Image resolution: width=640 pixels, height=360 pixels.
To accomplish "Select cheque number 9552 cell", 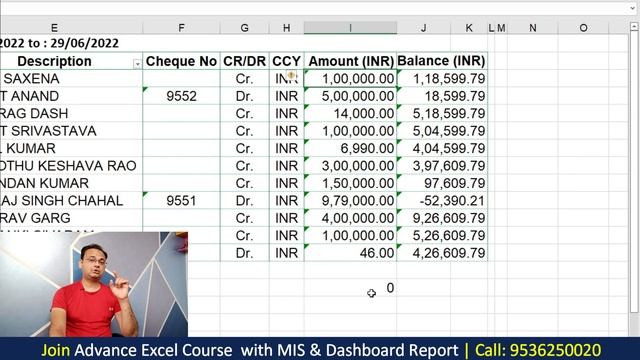I will (x=181, y=96).
